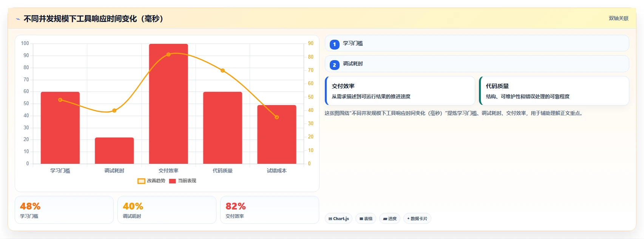This screenshot has width=644, height=239.
Task: Click the x-axis label 交付效率
Action: tap(168, 171)
